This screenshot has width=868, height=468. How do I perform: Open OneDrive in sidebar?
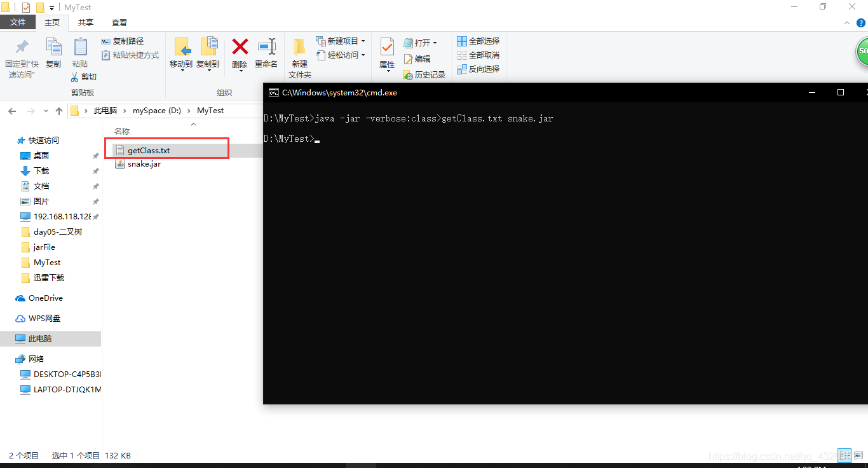click(x=46, y=298)
